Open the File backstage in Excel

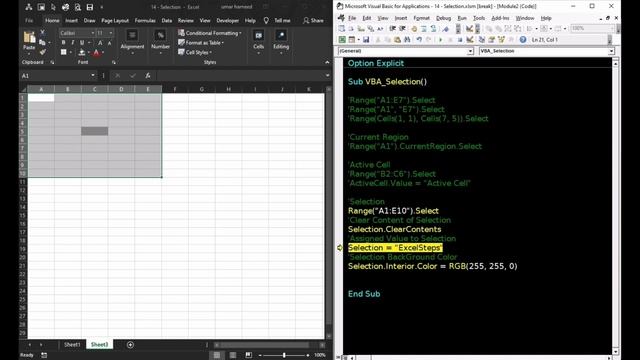click(x=29, y=20)
